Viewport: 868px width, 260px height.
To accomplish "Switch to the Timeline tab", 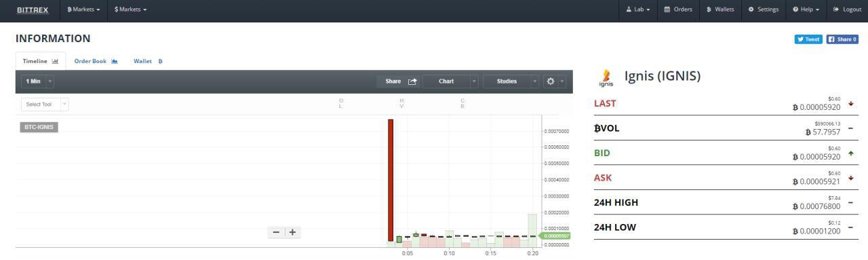I will [x=41, y=61].
